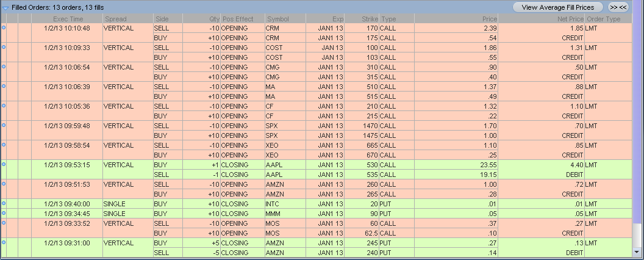The image size is (644, 260).
Task: Click the MA symbol cell in SELL row
Action: point(271,87)
